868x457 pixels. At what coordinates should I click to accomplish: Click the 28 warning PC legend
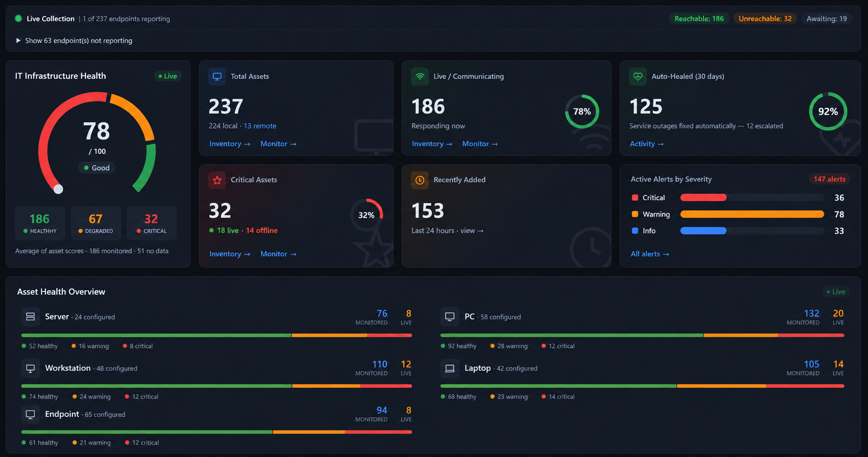point(509,346)
